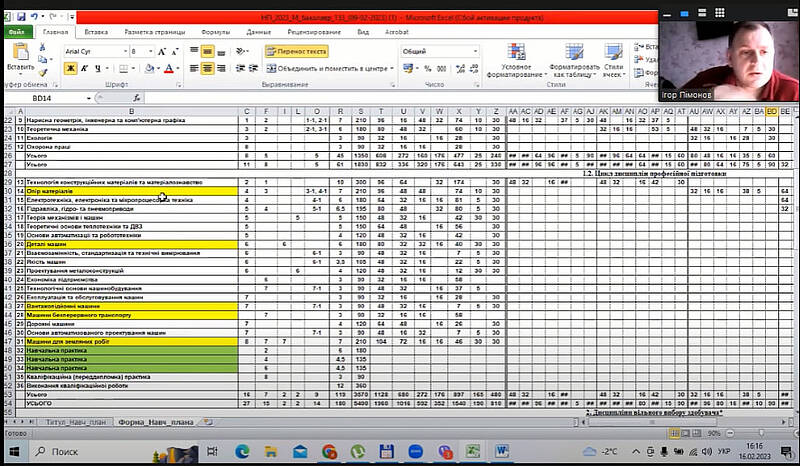
Task: Toggle align text to top
Action: click(194, 52)
